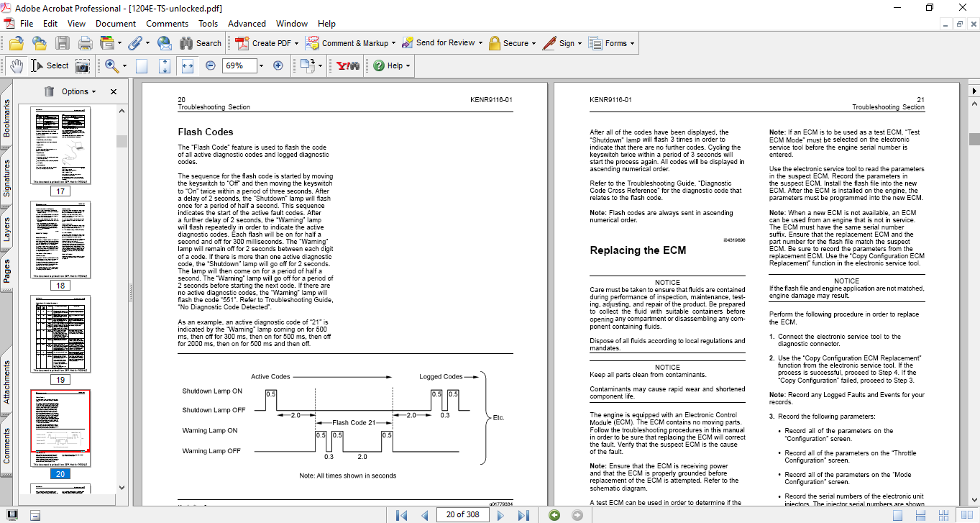Click the Save disk icon
Screen dimensions: 980x523
(63, 43)
